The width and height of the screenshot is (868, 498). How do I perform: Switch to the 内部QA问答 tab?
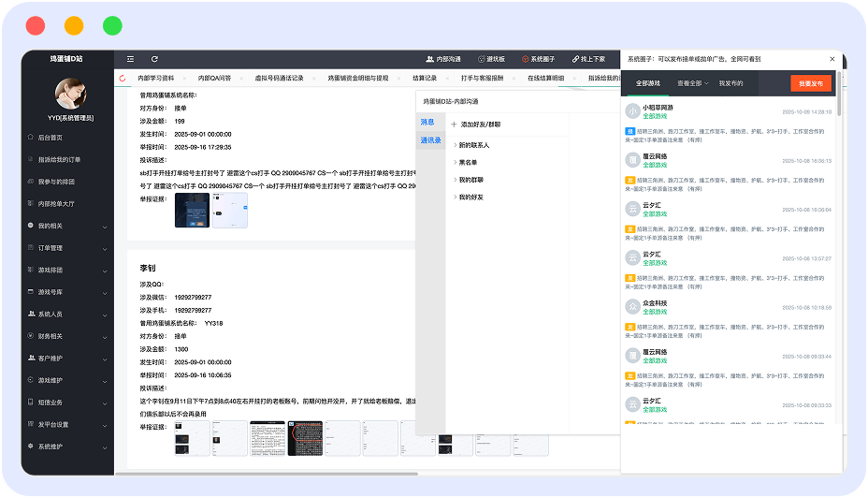click(x=214, y=79)
